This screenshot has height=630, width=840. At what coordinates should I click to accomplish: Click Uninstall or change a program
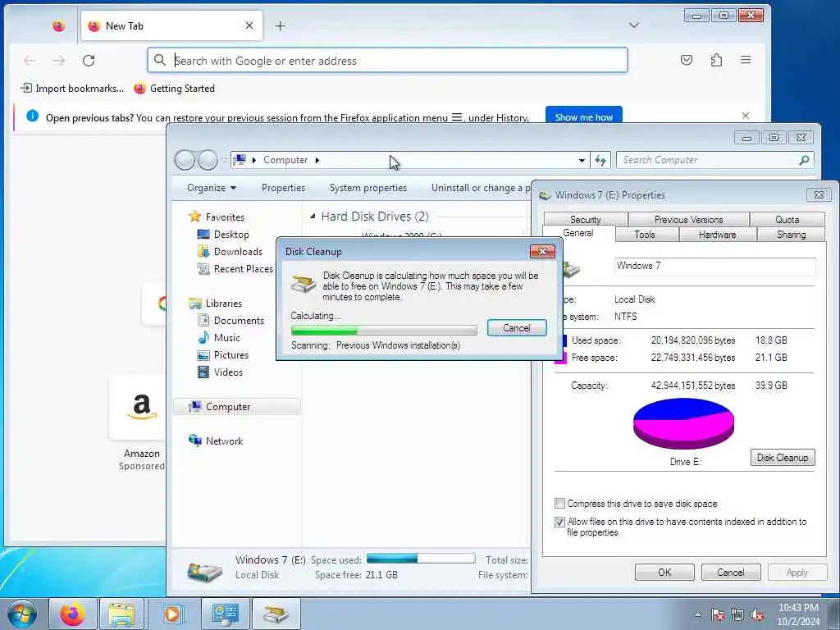tap(479, 188)
